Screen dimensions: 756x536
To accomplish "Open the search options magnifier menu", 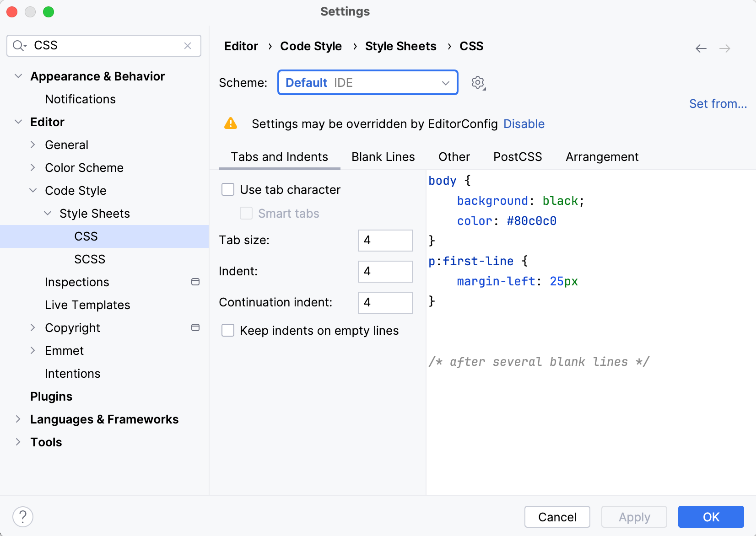I will [x=19, y=46].
